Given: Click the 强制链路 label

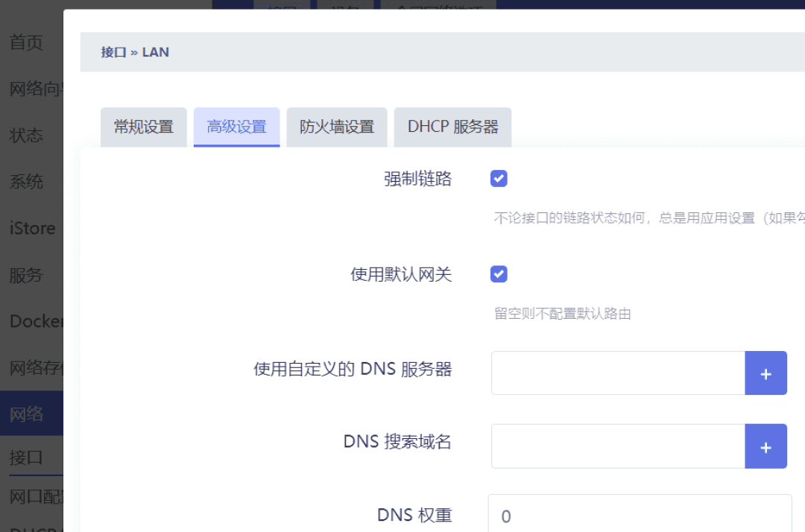Looking at the screenshot, I should click(418, 179).
